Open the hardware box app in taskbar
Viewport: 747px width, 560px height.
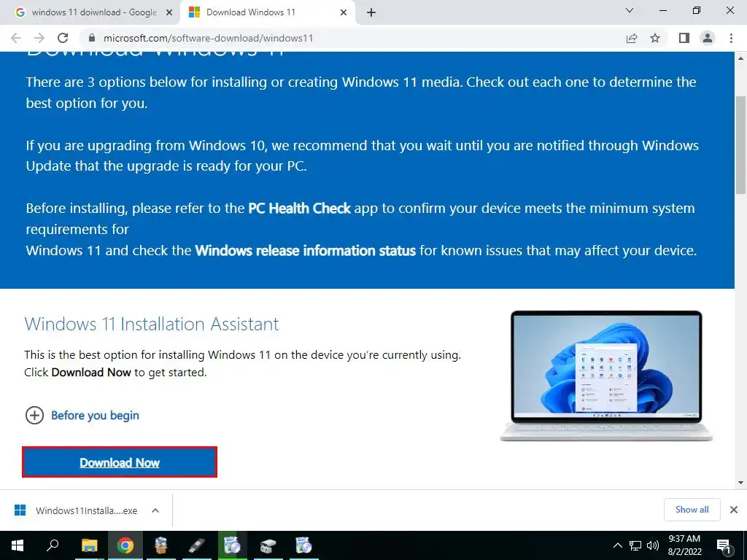pyautogui.click(x=268, y=545)
